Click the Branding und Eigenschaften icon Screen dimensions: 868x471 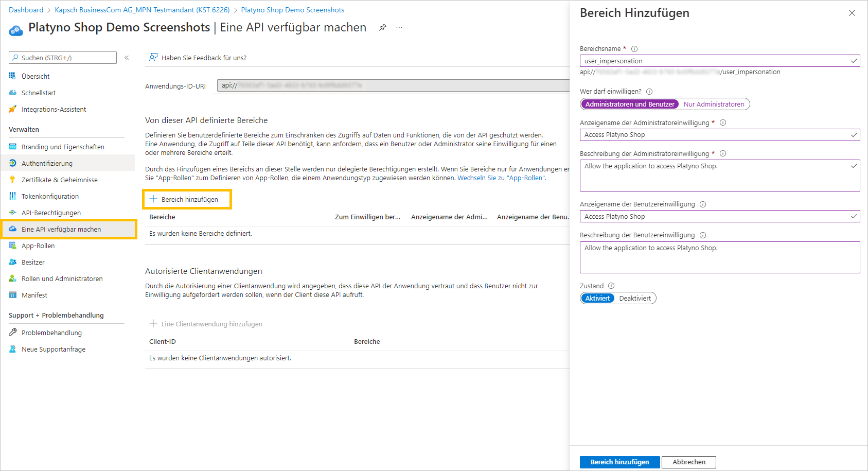pyautogui.click(x=12, y=147)
